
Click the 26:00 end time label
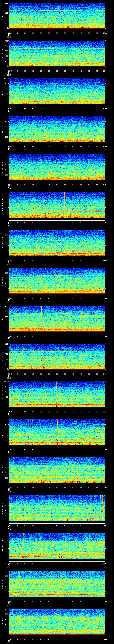point(105,450)
